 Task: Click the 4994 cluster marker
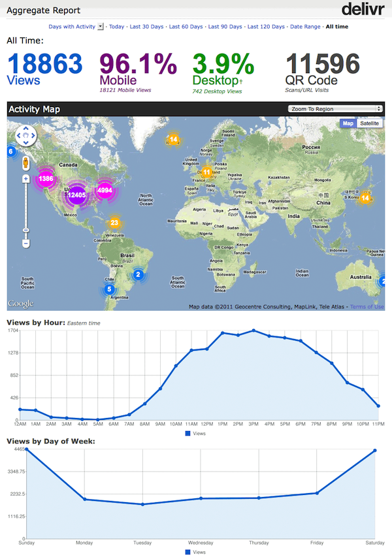click(105, 191)
